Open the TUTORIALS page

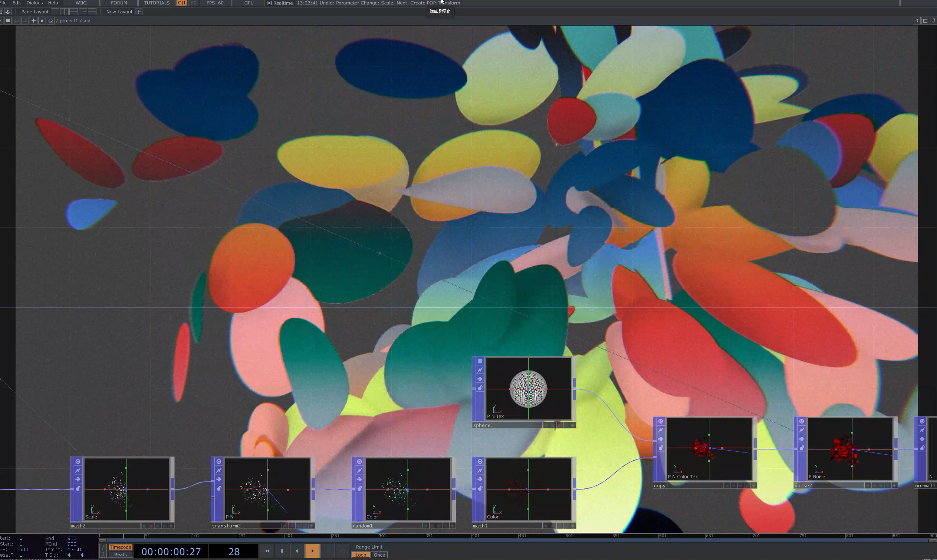click(x=157, y=3)
